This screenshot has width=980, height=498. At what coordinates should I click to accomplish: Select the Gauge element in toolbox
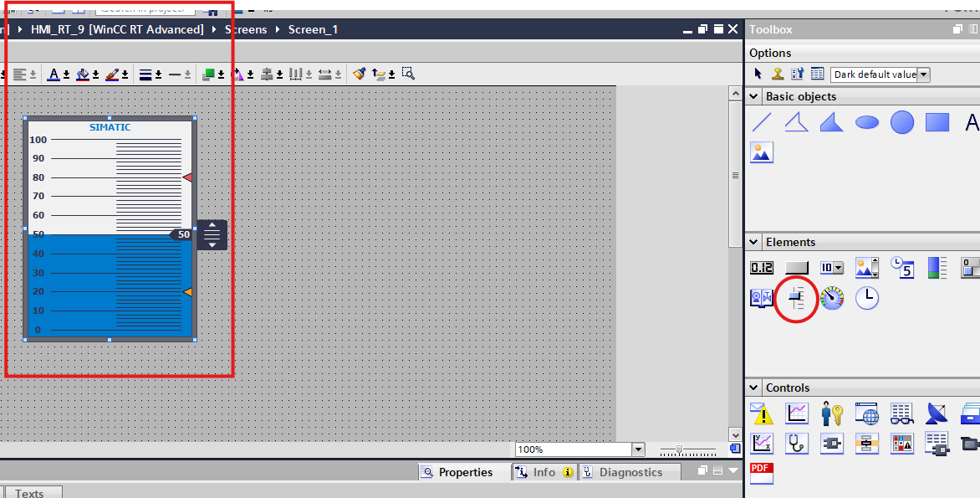[832, 298]
